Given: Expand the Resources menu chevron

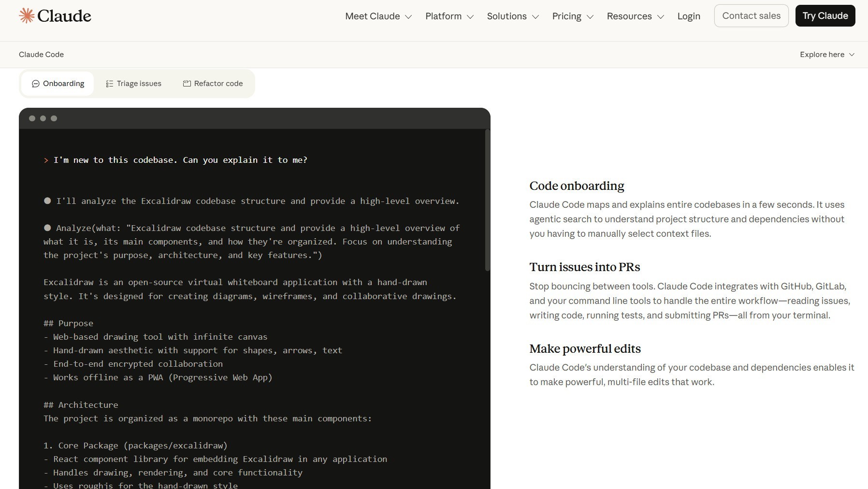Looking at the screenshot, I should coord(661,16).
